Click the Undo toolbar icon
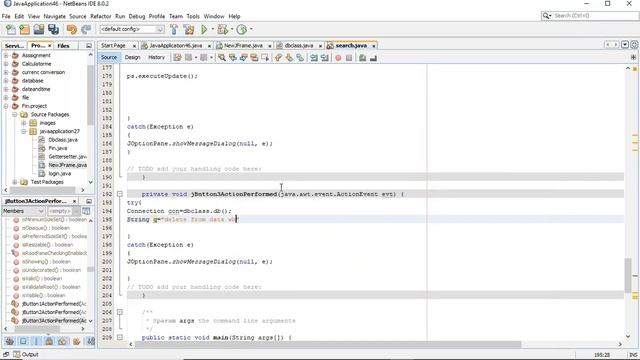Image resolution: width=640 pixels, height=360 pixels. 72,29
